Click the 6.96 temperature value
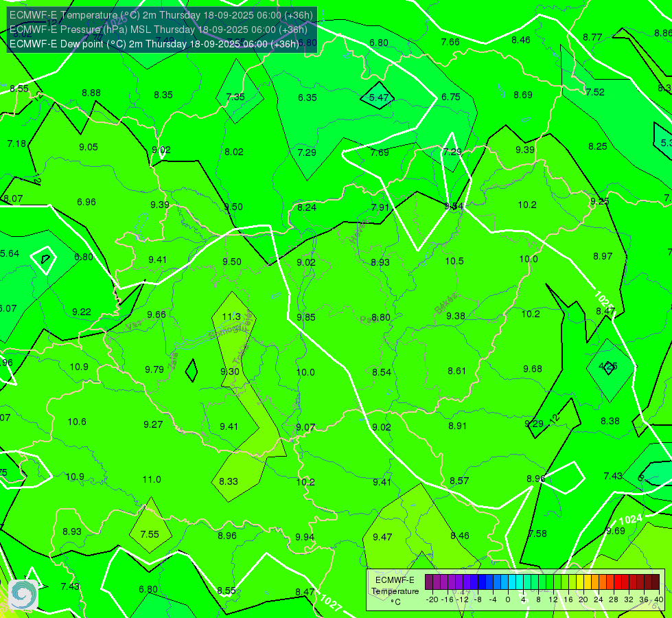This screenshot has height=618, width=672. (x=86, y=202)
